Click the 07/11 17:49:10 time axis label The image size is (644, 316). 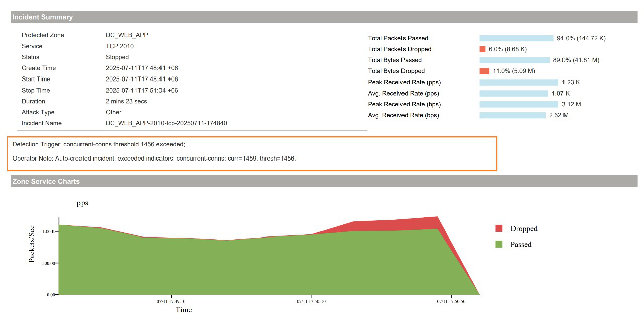tap(171, 302)
